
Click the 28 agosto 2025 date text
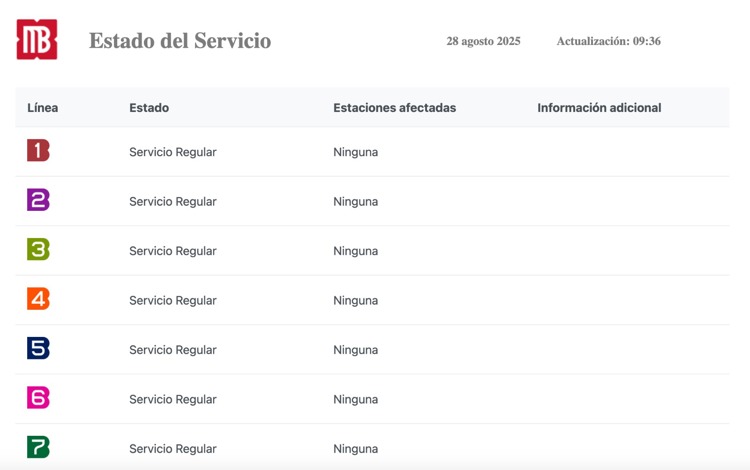click(x=483, y=41)
